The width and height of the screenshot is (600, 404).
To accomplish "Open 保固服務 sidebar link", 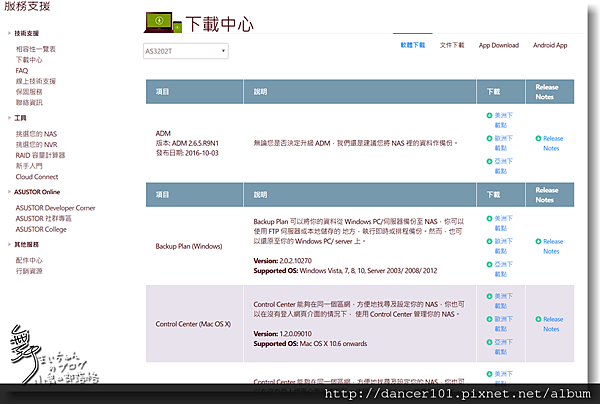I will click(x=29, y=92).
